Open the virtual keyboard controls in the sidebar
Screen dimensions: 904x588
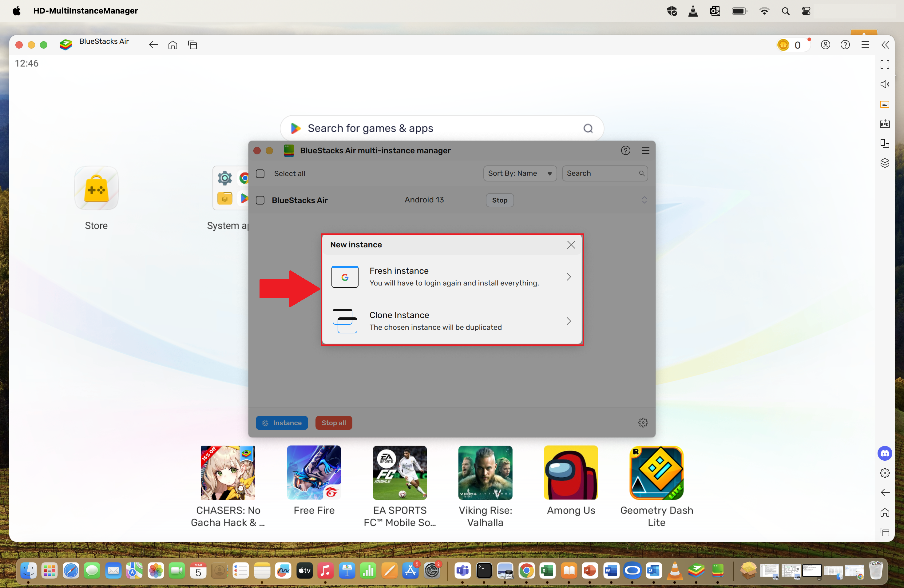pyautogui.click(x=884, y=104)
